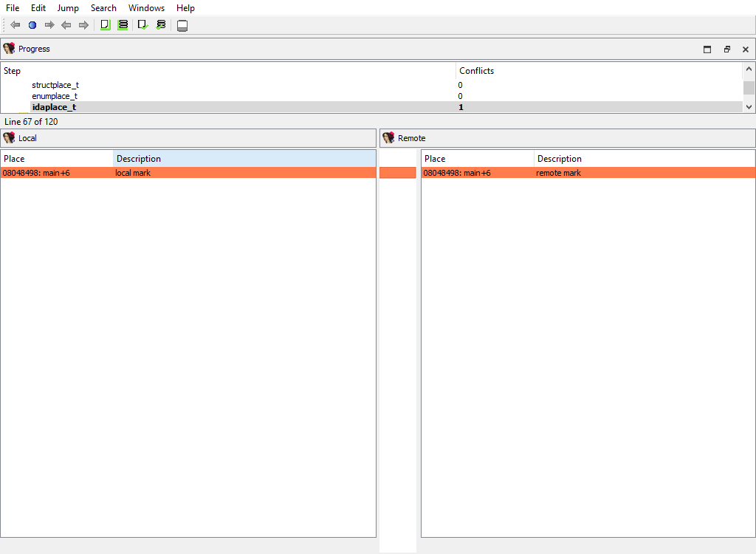Click the right arrow just after blue circle
The image size is (756, 554).
[49, 25]
